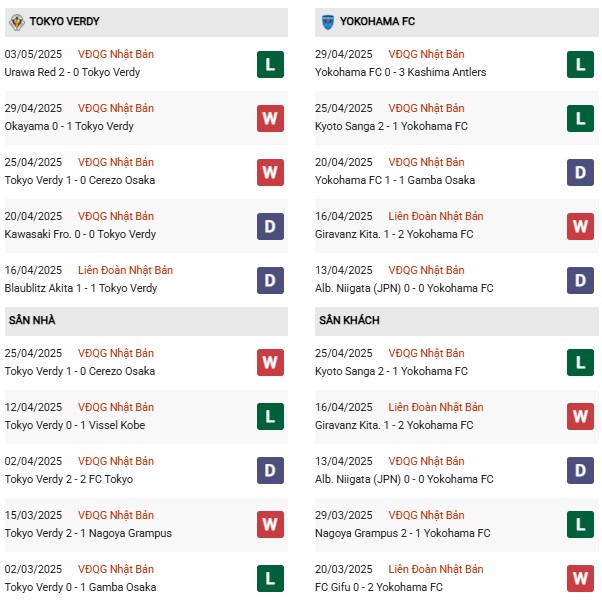Click the Tokyo Verdy 0 - 1 Gamba Osaka row
The height and width of the screenshot is (601, 602).
[x=146, y=578]
